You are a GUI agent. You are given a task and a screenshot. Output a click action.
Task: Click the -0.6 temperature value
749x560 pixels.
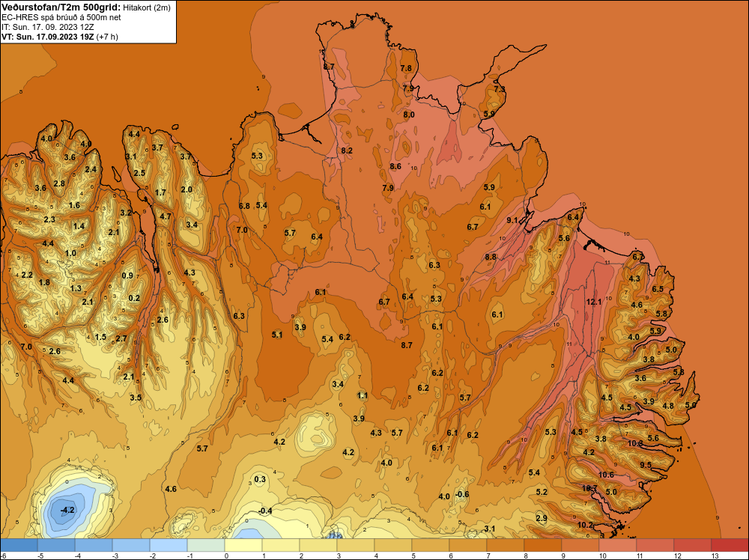[x=462, y=494]
